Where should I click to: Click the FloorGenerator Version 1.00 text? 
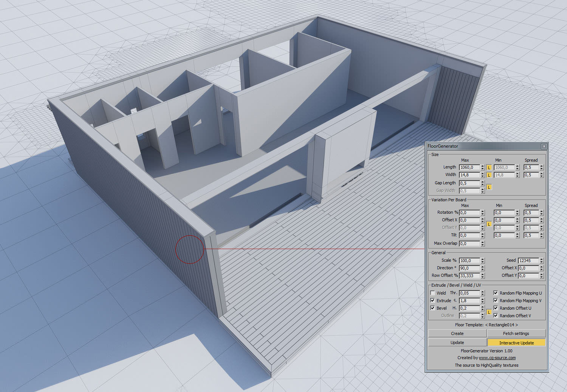click(x=486, y=351)
